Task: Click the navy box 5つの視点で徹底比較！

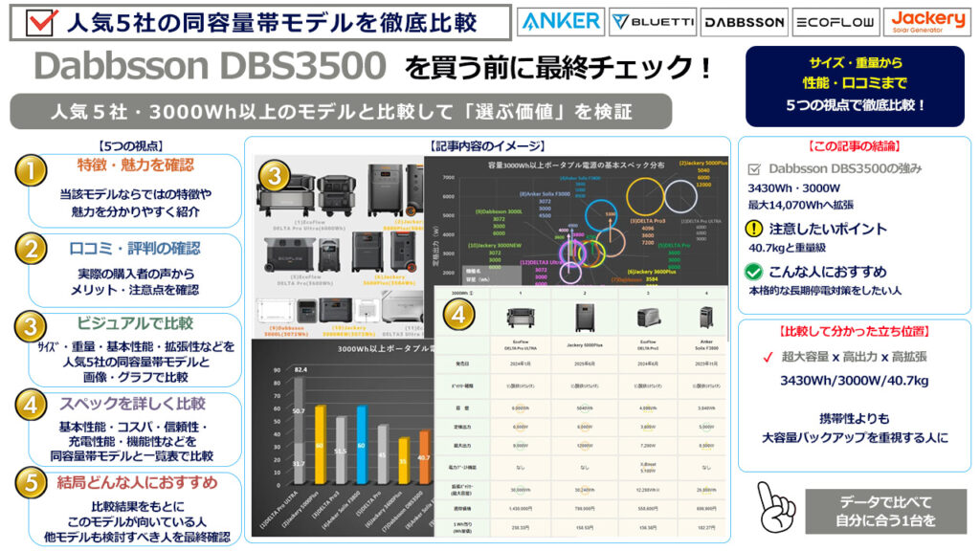Action: point(855,86)
